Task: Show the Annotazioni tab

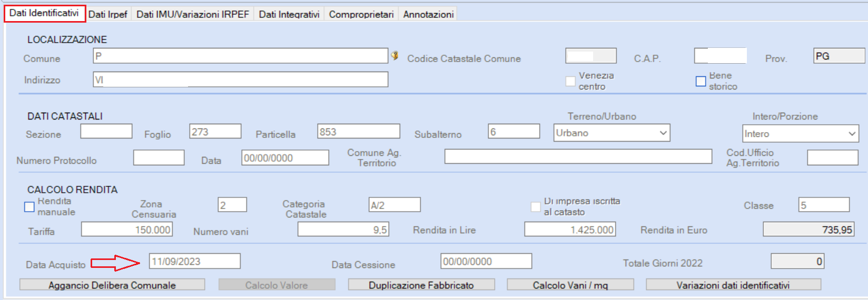Action: (x=428, y=14)
